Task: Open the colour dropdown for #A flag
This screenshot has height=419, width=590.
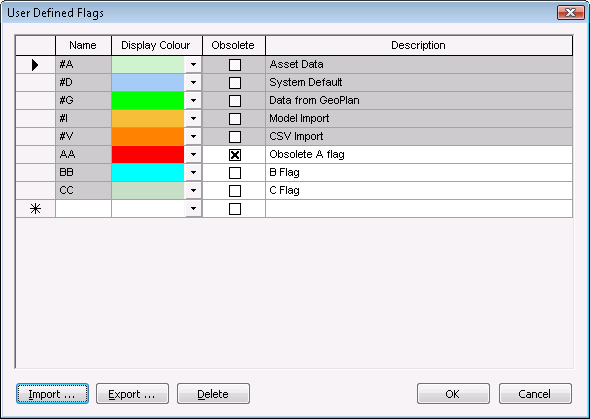Action: tap(193, 65)
